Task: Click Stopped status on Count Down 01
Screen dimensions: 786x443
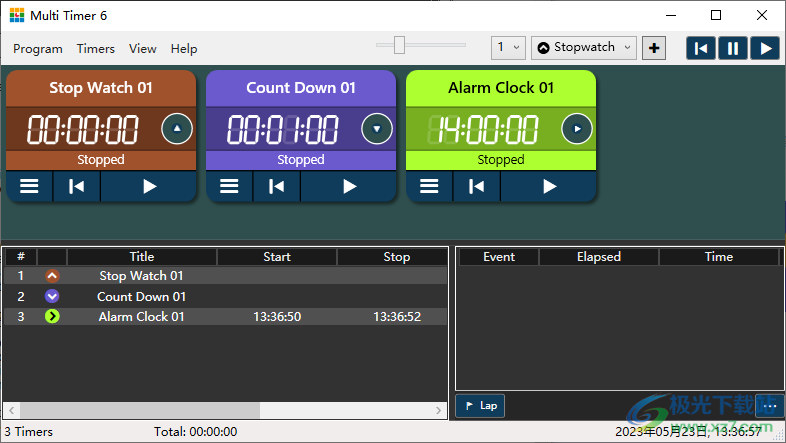Action: point(301,159)
